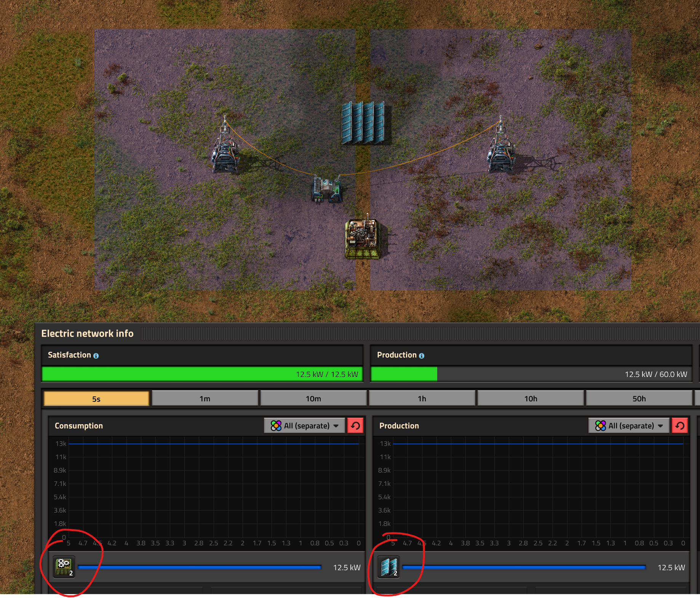700x598 pixels.
Task: Switch to the 10m time range
Action: 313,399
